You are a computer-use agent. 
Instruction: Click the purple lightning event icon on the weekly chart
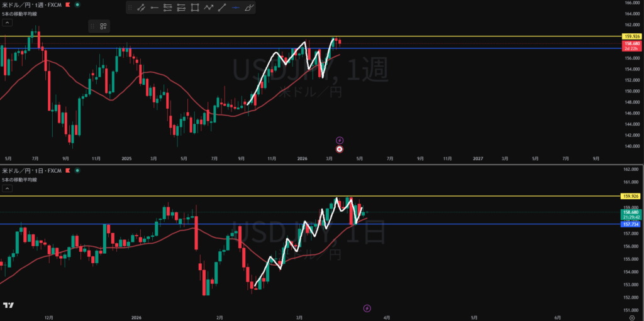point(340,139)
